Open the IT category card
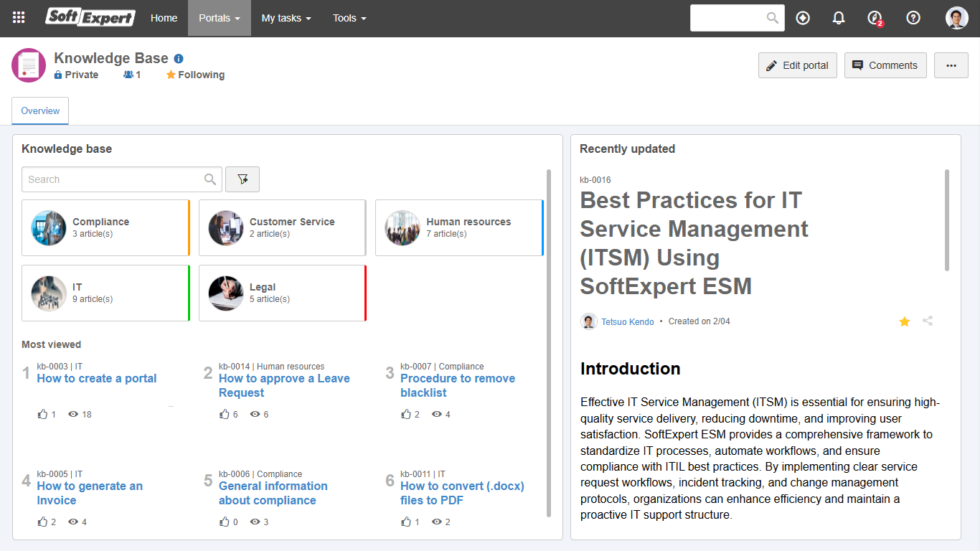The width and height of the screenshot is (980, 551). click(x=106, y=293)
